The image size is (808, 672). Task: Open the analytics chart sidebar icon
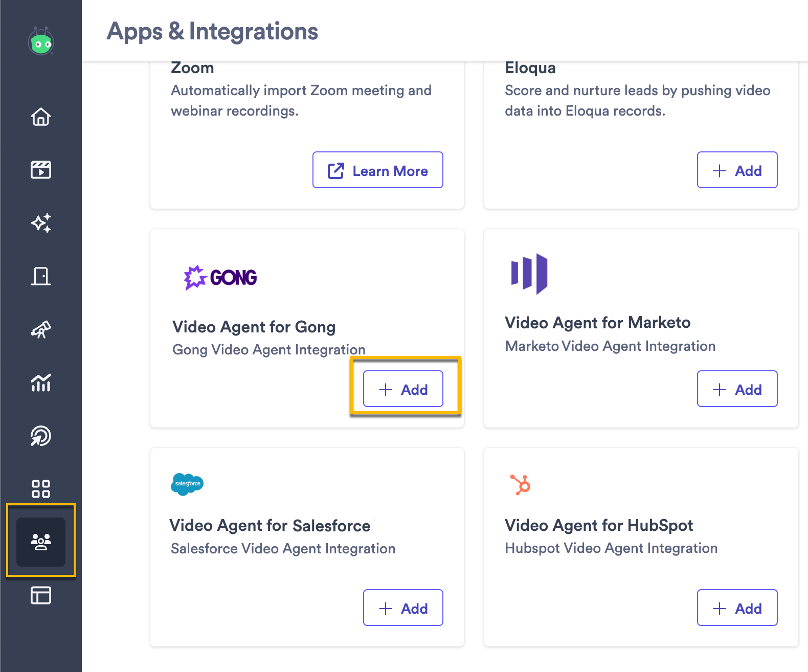(x=41, y=382)
